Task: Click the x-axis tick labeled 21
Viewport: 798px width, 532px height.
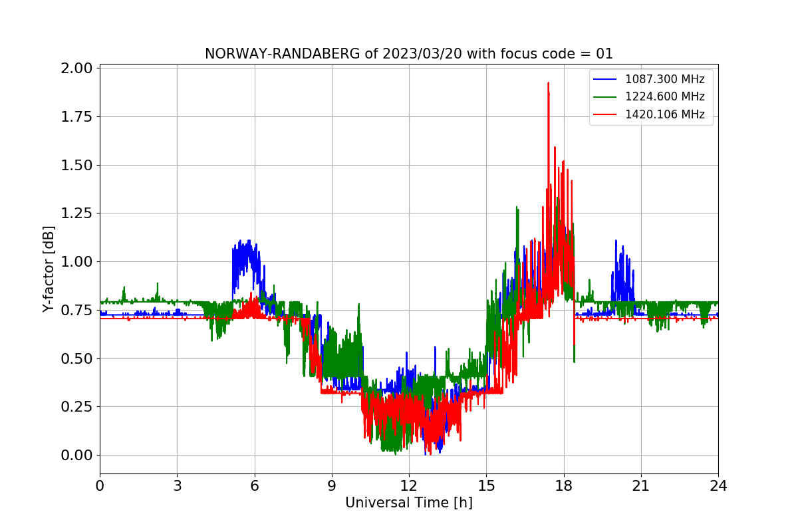Action: (x=641, y=486)
